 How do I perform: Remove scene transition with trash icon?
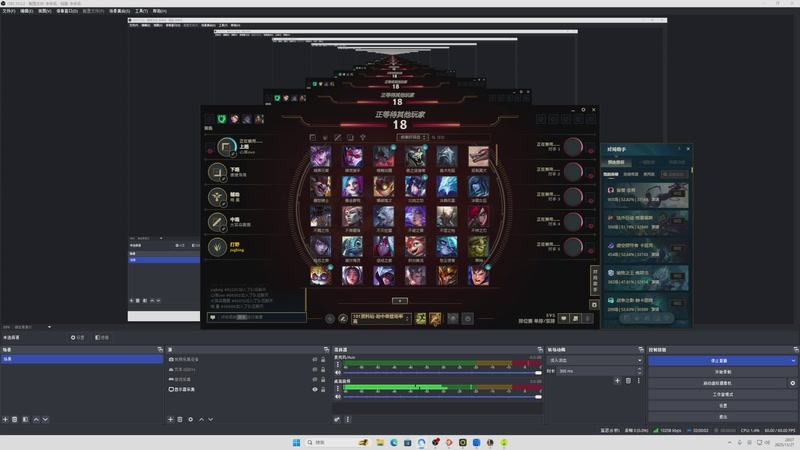tap(628, 381)
